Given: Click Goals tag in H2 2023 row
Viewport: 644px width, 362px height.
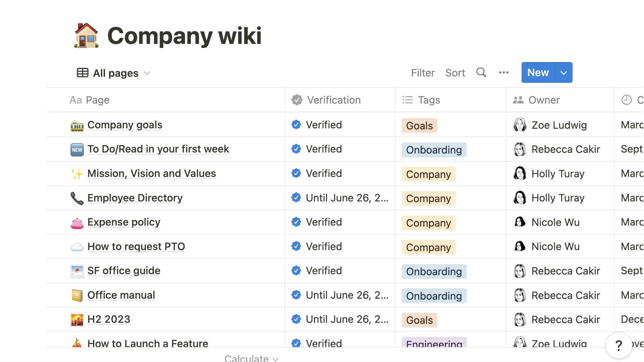Looking at the screenshot, I should click(x=419, y=320).
